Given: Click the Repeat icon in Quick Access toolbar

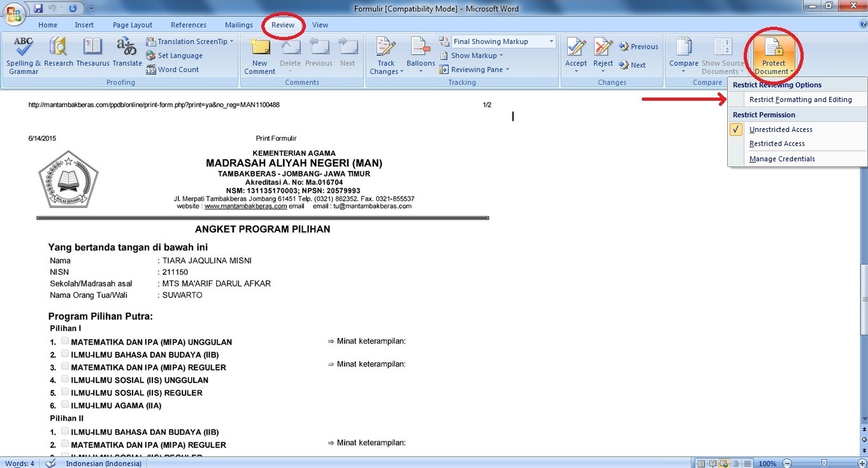Looking at the screenshot, I should point(72,8).
